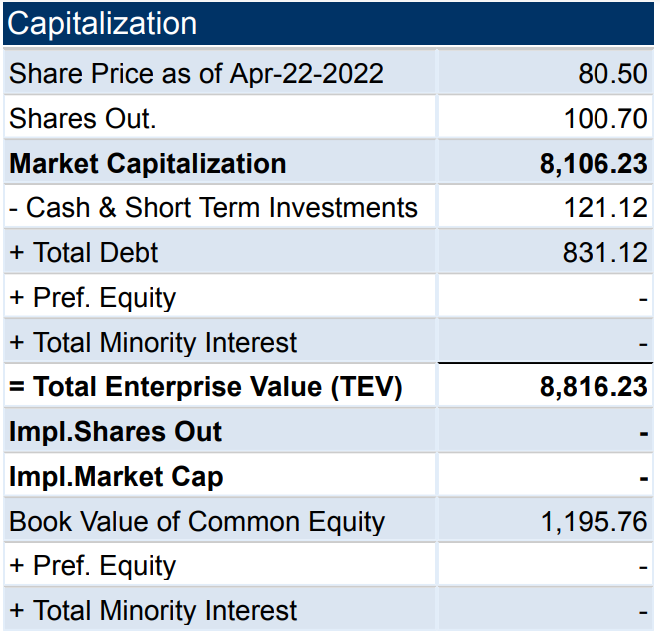Click the TEV value 8,816.23
This screenshot has width=660, height=640.
pos(594,387)
